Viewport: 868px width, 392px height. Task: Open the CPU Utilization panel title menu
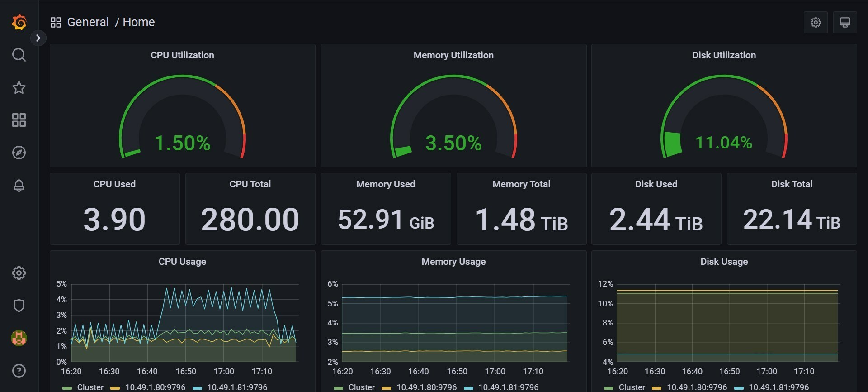tap(182, 55)
